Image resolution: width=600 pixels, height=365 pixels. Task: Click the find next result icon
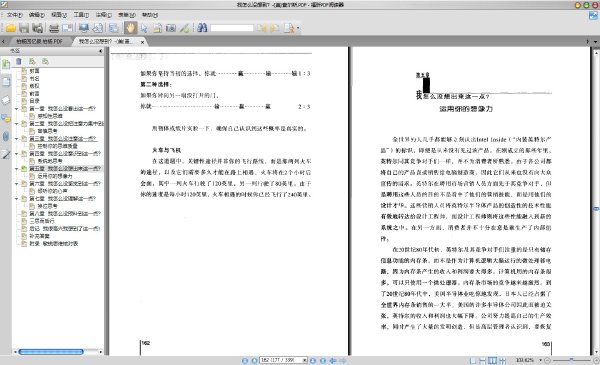(274, 28)
